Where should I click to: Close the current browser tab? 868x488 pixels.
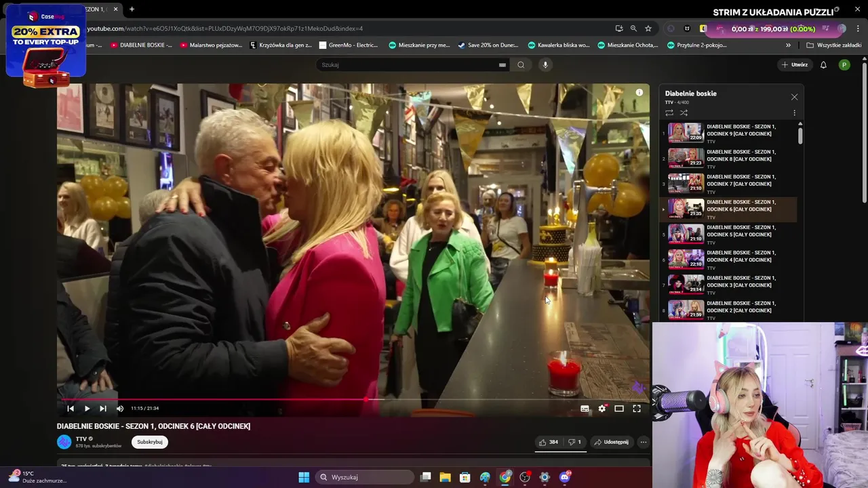[x=115, y=9]
